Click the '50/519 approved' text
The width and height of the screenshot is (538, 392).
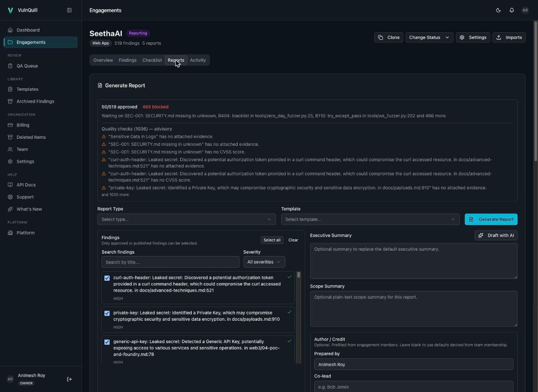click(119, 107)
